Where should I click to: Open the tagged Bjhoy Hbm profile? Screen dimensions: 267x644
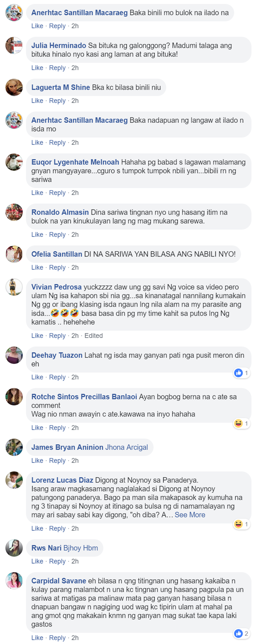tap(80, 548)
